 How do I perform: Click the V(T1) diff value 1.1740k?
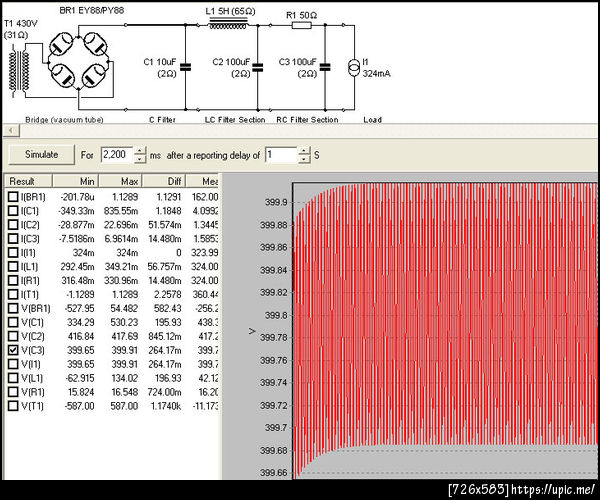pos(166,406)
